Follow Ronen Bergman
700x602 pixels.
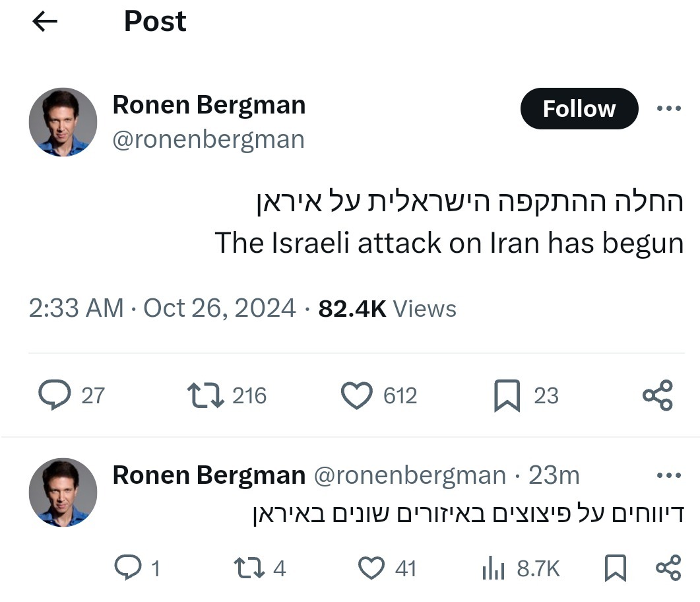pyautogui.click(x=579, y=109)
